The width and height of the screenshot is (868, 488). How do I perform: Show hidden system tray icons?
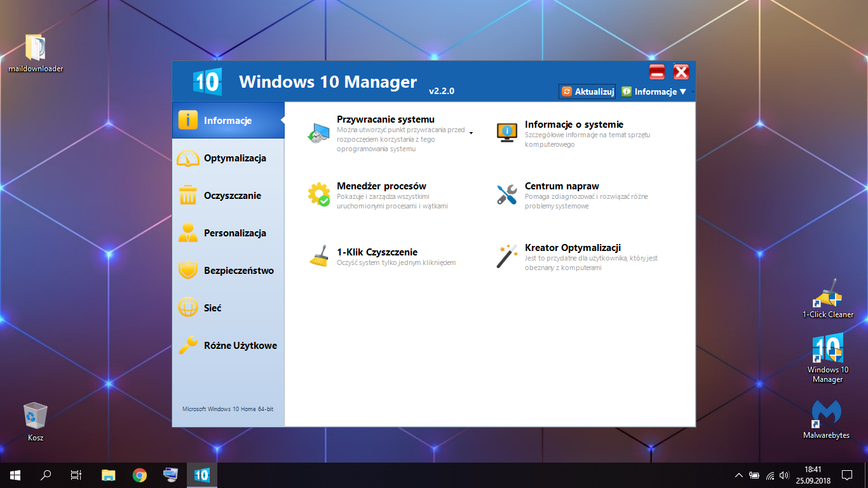(x=739, y=475)
